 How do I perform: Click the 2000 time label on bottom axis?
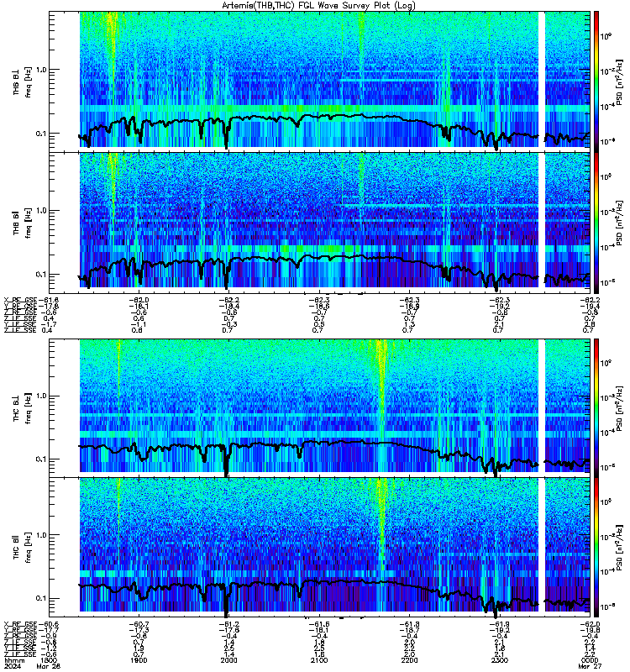[x=228, y=660]
